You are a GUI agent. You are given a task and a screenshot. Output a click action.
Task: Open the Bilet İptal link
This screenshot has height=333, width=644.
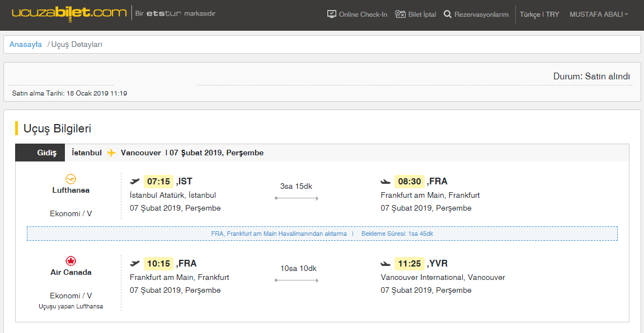coord(422,15)
